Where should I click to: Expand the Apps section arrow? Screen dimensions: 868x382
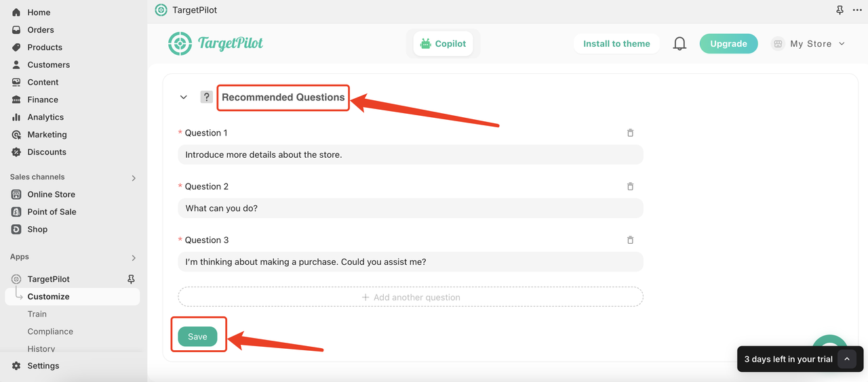(134, 257)
